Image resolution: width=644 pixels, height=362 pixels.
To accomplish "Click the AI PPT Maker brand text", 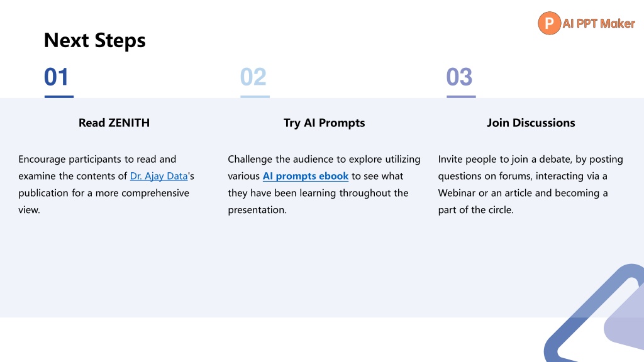I will pos(599,23).
